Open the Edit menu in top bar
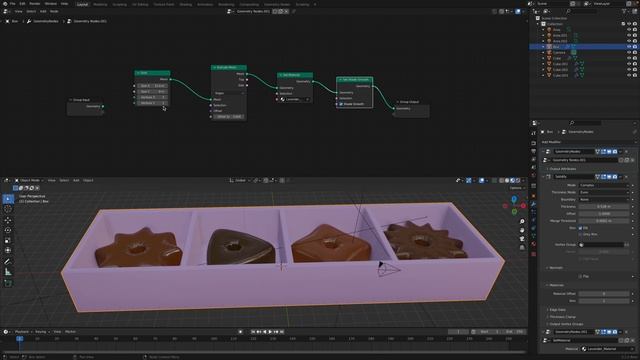640x360 pixels. coord(22,4)
